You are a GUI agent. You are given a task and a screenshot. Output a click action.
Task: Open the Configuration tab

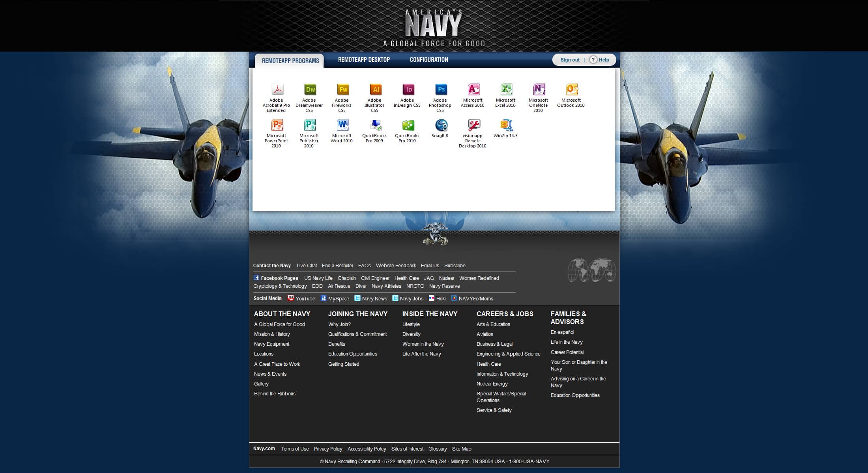click(429, 60)
